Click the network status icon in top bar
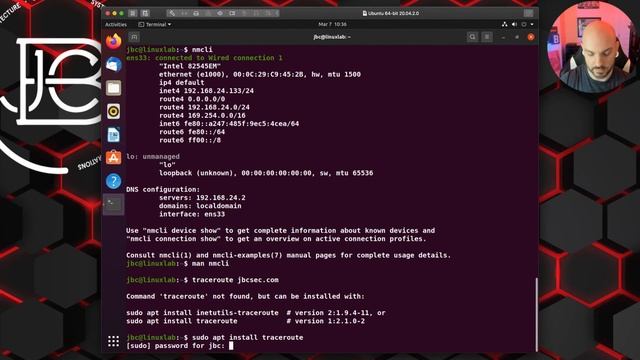 [x=505, y=24]
